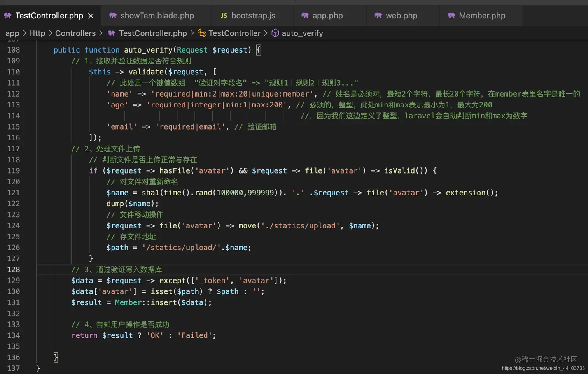Image resolution: width=588 pixels, height=374 pixels.
Task: Open the 'Http' breadcrumb segment
Action: [x=37, y=33]
